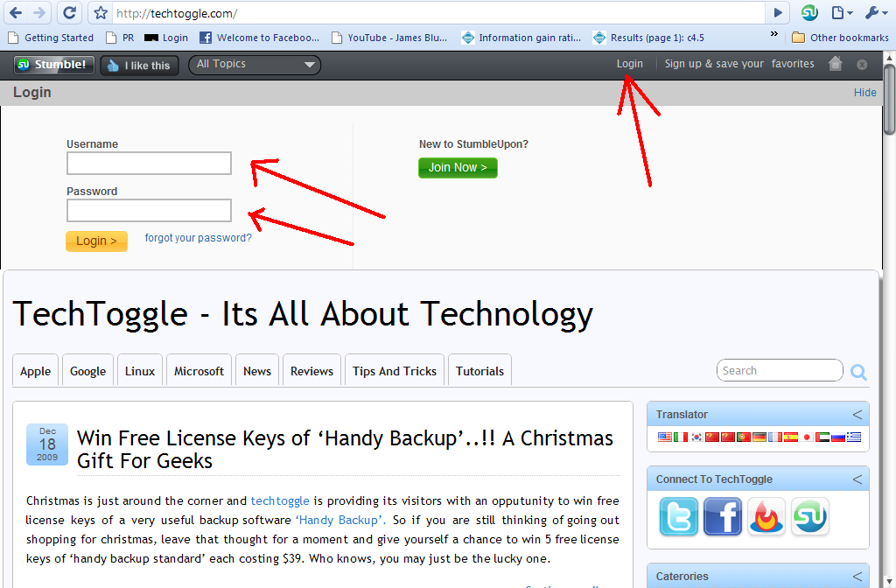896x588 pixels.
Task: Open the Results (page 1): c4.5 bookmark
Action: point(649,38)
